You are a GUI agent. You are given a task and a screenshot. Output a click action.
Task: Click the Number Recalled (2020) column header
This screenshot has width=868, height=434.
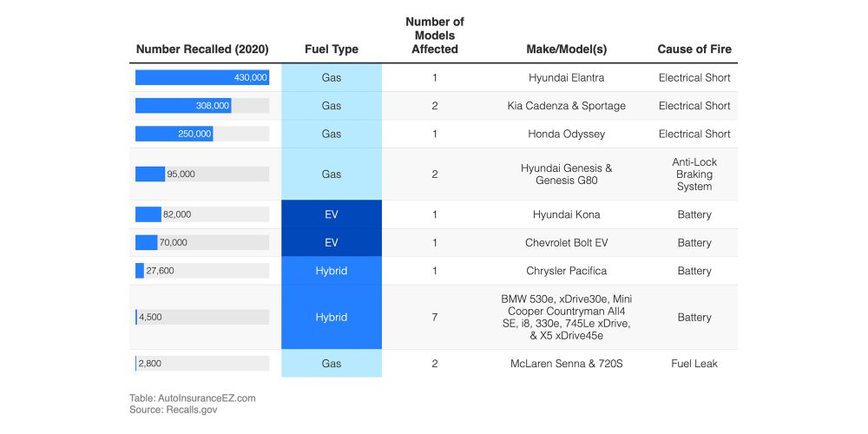click(x=201, y=49)
